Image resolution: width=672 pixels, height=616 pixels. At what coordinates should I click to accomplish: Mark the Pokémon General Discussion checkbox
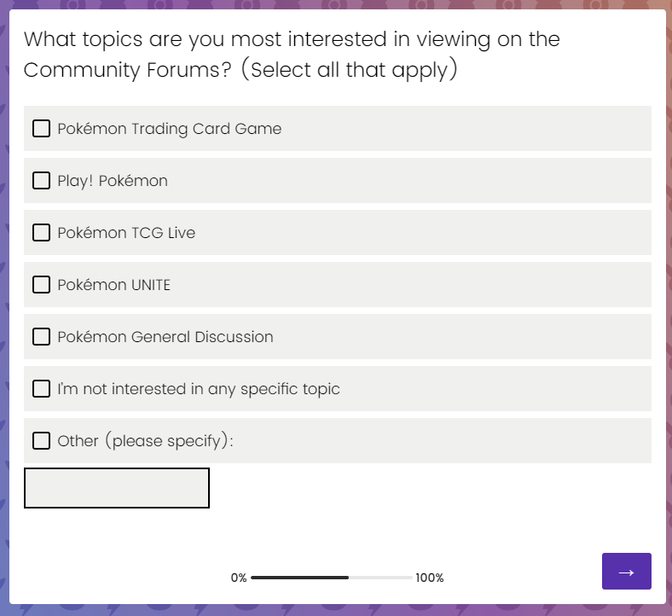pyautogui.click(x=41, y=337)
